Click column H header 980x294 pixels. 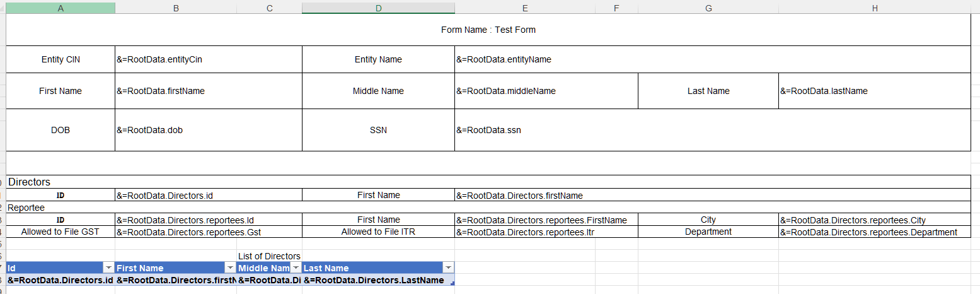pyautogui.click(x=874, y=8)
